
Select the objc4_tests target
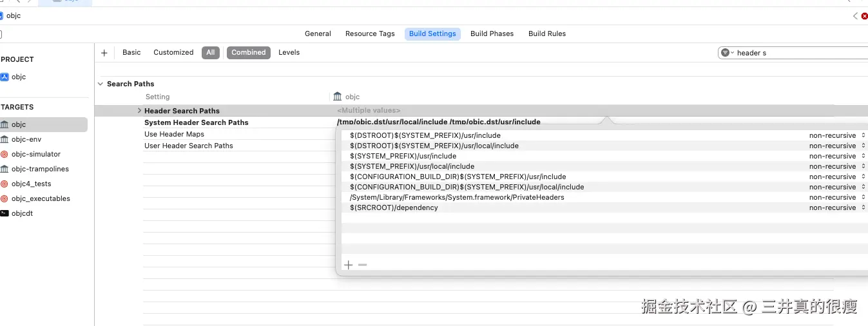tap(30, 184)
